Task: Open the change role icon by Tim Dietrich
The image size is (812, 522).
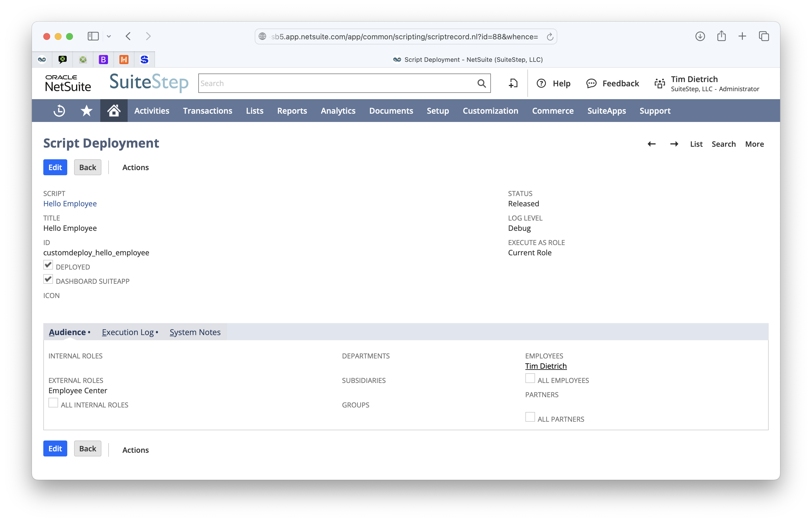Action: (660, 83)
